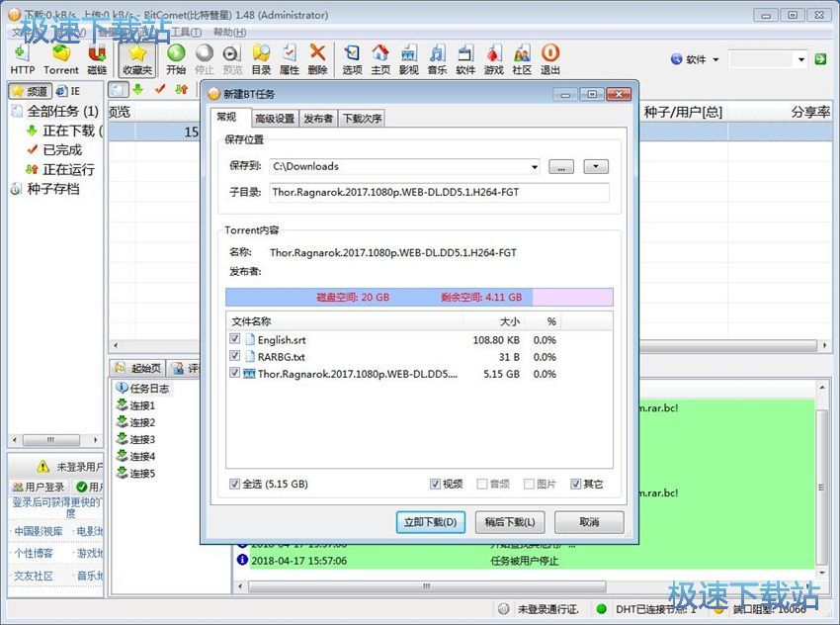
Task: Click the 取消 cancel button
Action: (589, 522)
